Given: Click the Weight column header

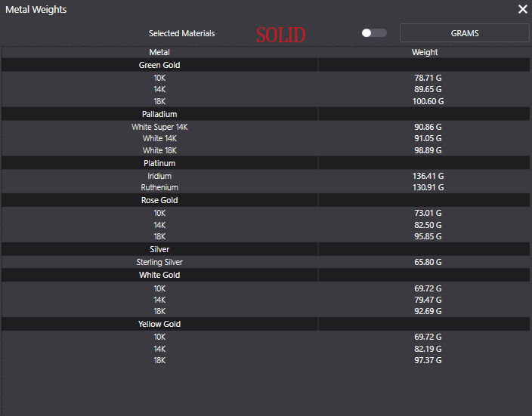Looking at the screenshot, I should click(x=425, y=52).
